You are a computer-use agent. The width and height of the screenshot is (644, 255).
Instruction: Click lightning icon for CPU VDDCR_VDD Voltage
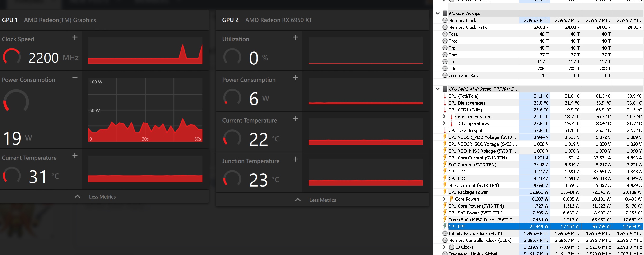pos(445,137)
